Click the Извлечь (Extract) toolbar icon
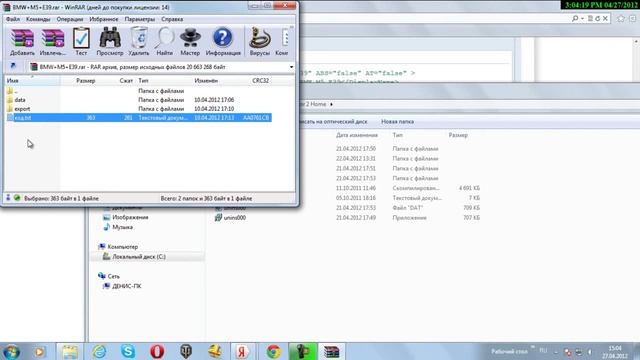The width and height of the screenshot is (640, 360). coord(53,41)
